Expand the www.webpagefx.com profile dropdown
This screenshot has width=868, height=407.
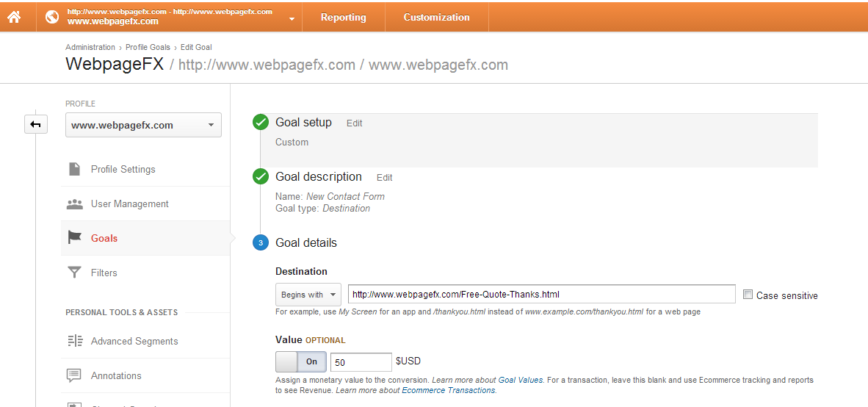(x=143, y=125)
